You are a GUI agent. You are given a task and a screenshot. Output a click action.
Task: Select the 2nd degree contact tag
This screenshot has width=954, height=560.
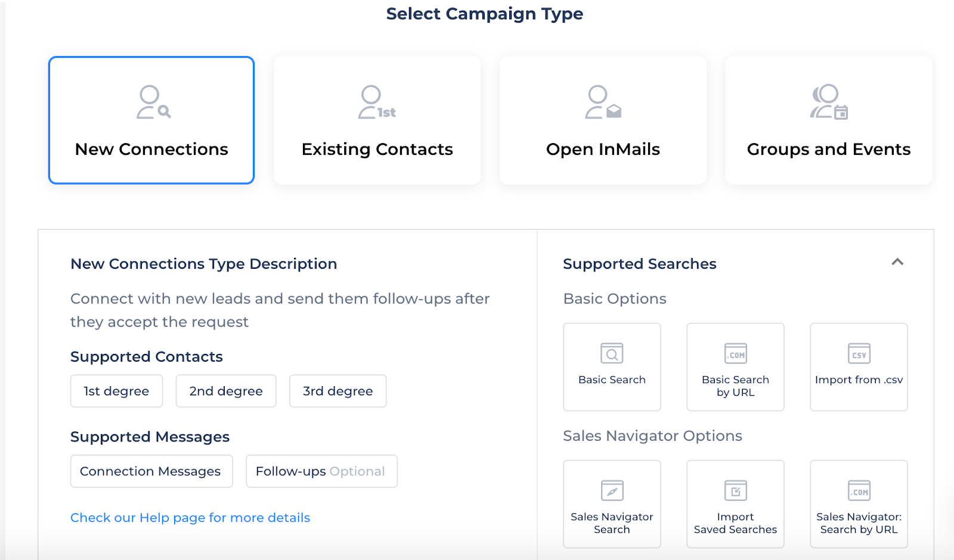click(226, 391)
